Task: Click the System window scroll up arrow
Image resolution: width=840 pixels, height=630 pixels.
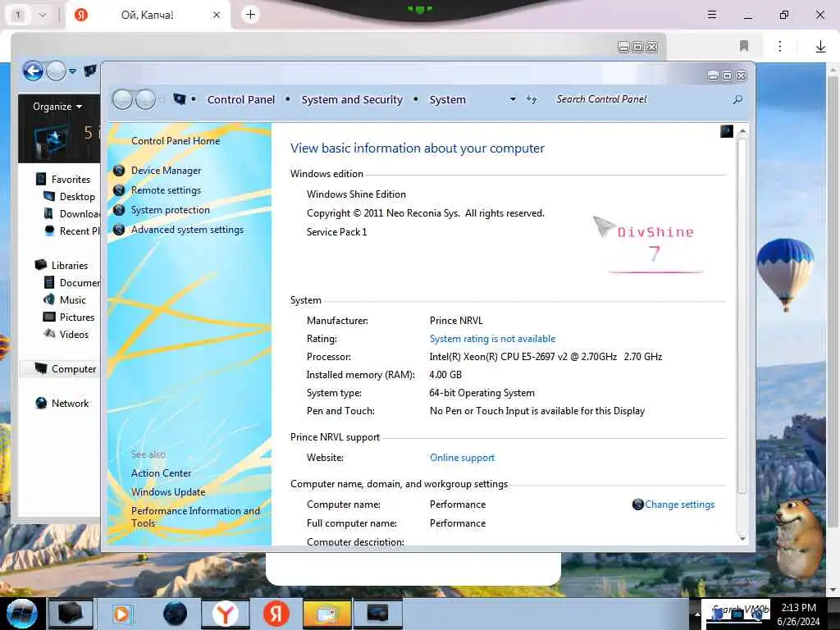Action: point(742,131)
